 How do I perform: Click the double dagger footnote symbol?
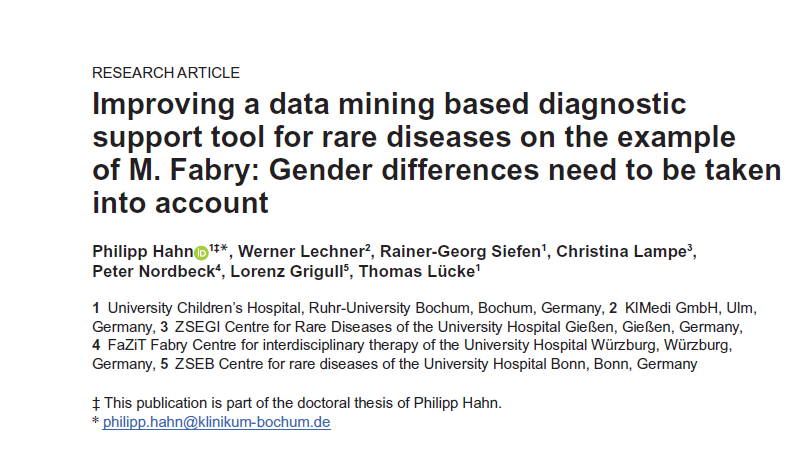pos(96,403)
